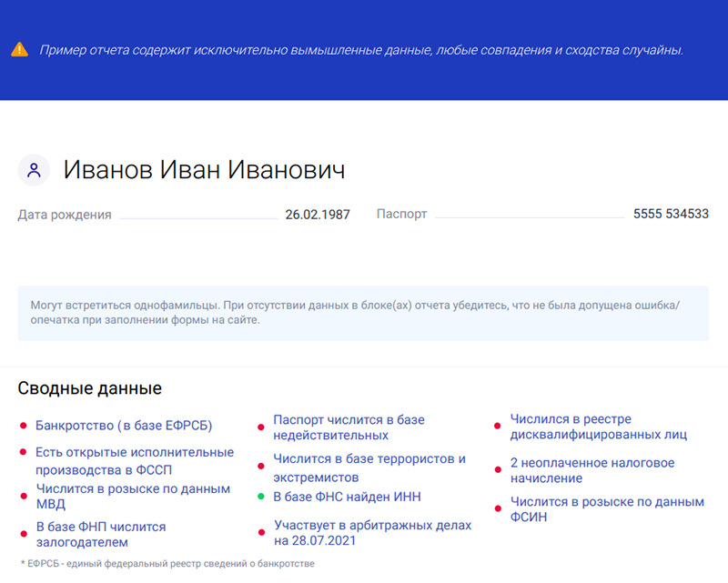Viewport: 728px width, 583px height.
Task: Click the green dot beside ФНС ИНН
Action: [x=261, y=497]
